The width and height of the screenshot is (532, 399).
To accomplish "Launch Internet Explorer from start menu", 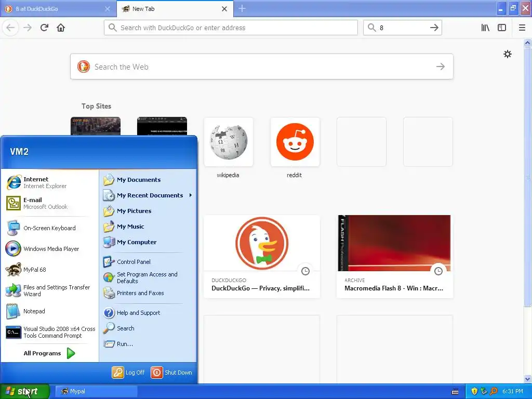I will click(49, 182).
